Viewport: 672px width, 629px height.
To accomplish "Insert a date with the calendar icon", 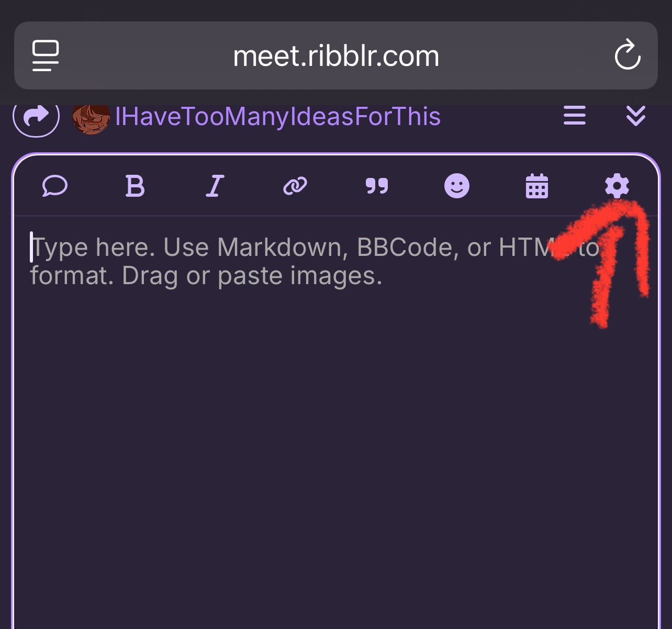I will [x=537, y=186].
